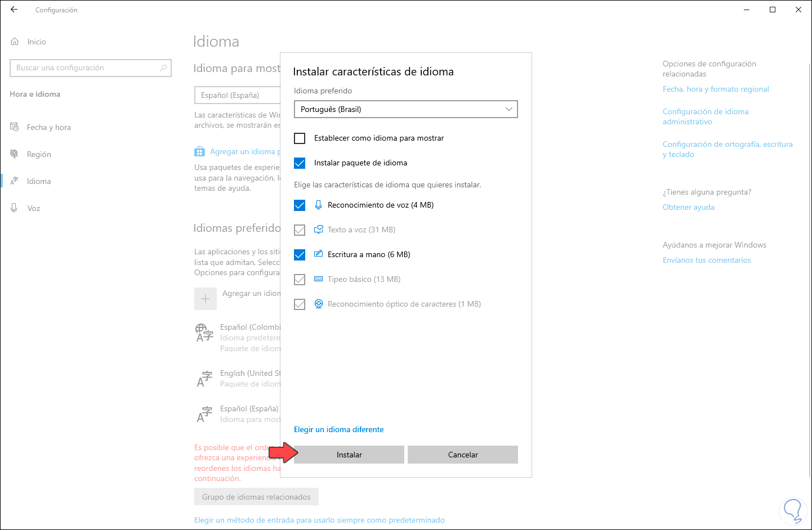Toggle the Texto a voz (31 MB) checkbox
The image size is (812, 530).
[300, 230]
